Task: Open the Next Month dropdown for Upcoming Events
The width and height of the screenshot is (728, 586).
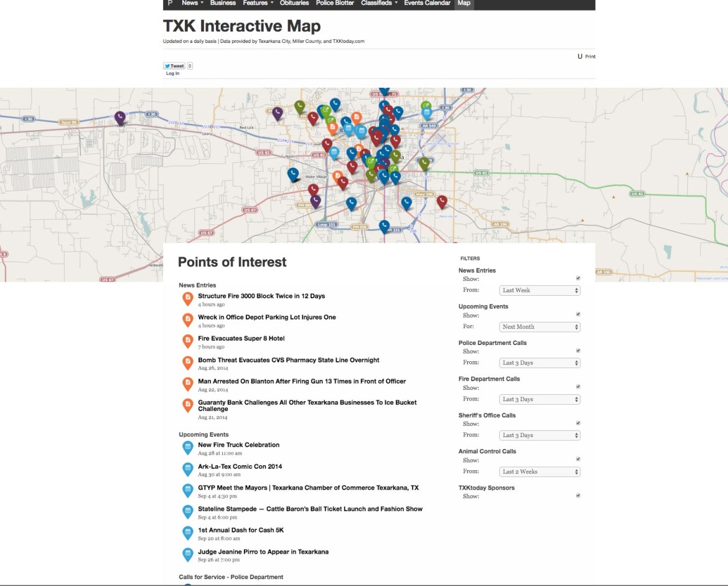Action: (x=539, y=326)
